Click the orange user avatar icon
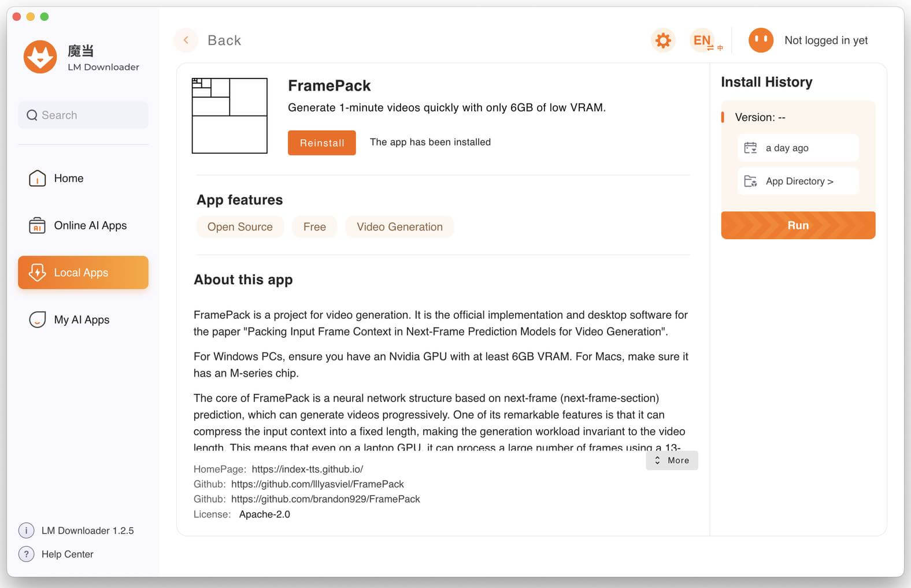The image size is (911, 588). point(761,40)
